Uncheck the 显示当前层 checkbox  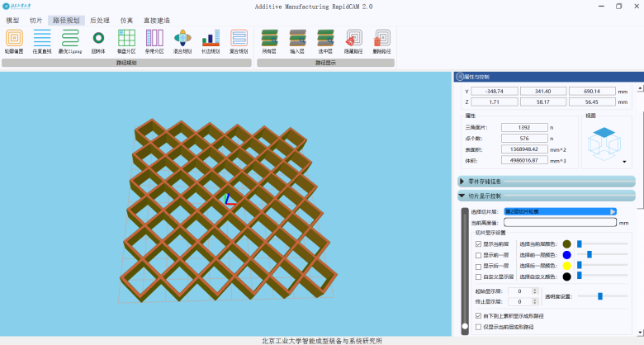tap(479, 244)
